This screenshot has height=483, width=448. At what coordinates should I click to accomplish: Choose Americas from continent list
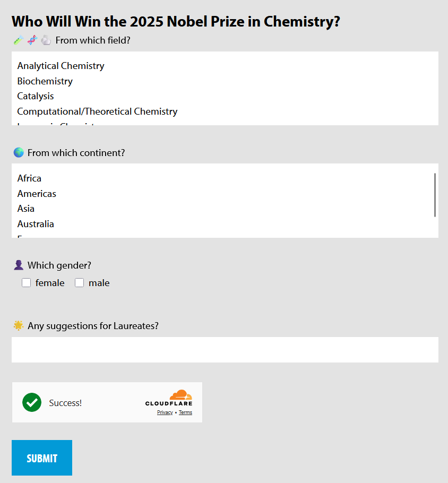(x=37, y=194)
